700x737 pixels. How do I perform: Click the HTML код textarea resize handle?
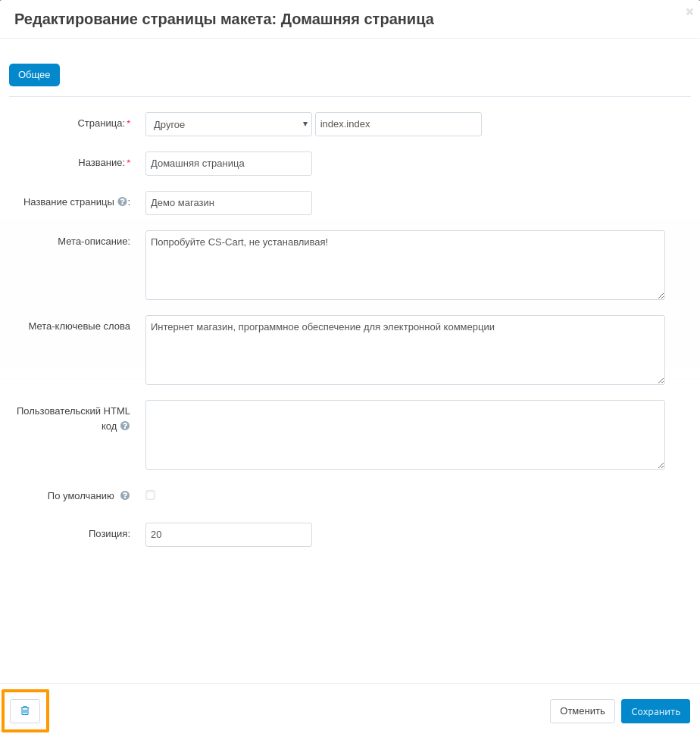click(661, 466)
